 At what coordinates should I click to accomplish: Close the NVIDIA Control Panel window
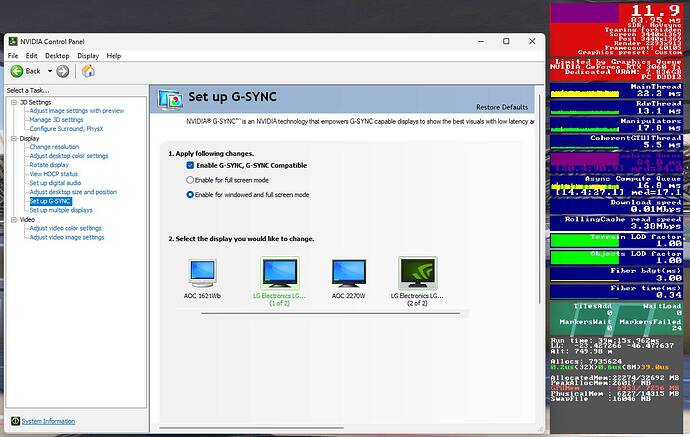tap(532, 41)
